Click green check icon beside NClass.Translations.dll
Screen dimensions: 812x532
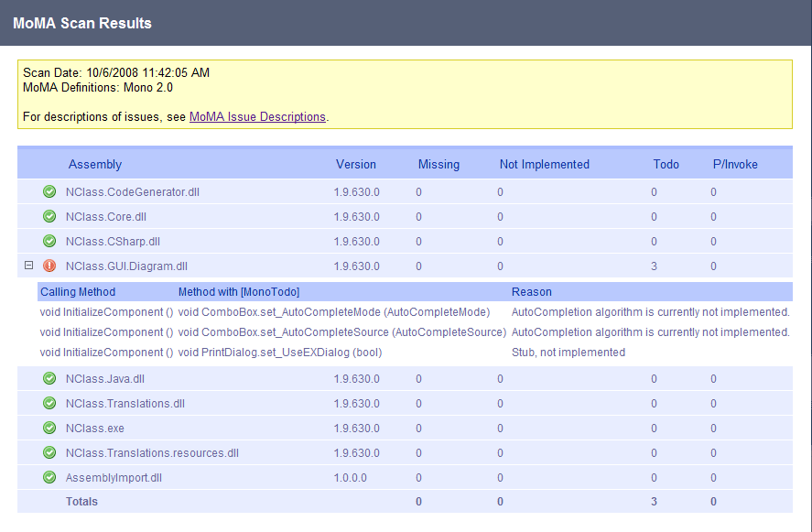(x=49, y=404)
